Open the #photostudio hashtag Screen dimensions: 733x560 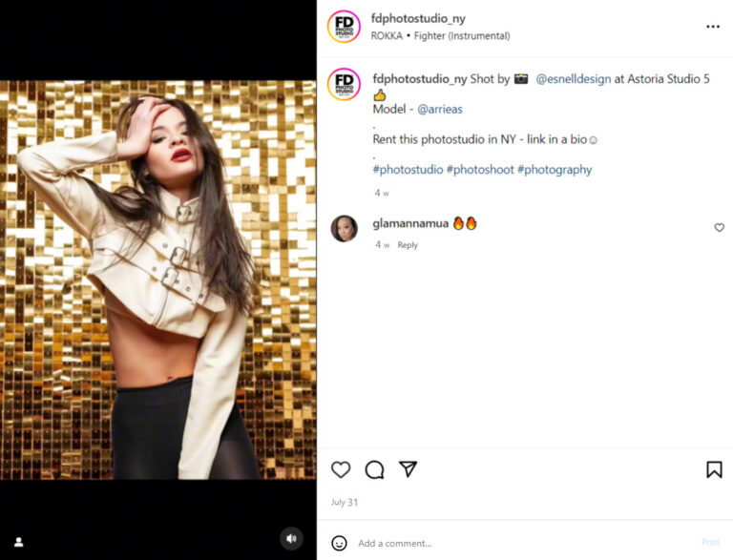[408, 170]
